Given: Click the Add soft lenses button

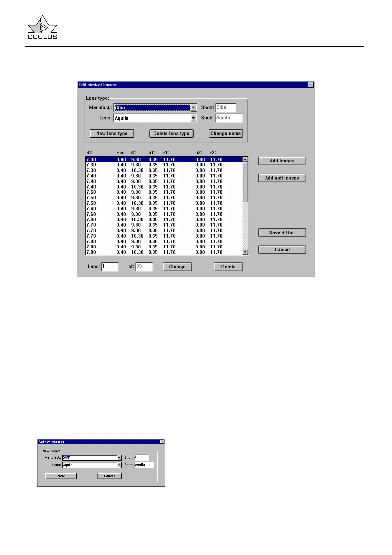Looking at the screenshot, I should point(282,178).
